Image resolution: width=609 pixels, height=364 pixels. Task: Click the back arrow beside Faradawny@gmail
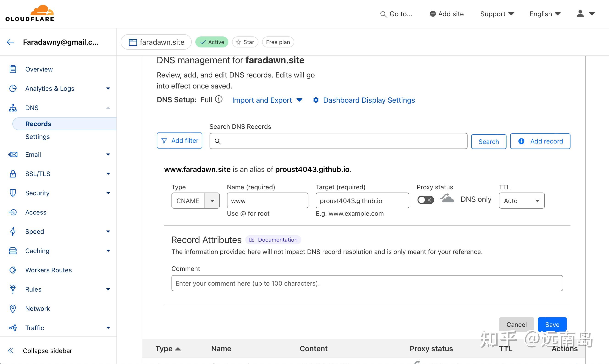click(x=11, y=42)
